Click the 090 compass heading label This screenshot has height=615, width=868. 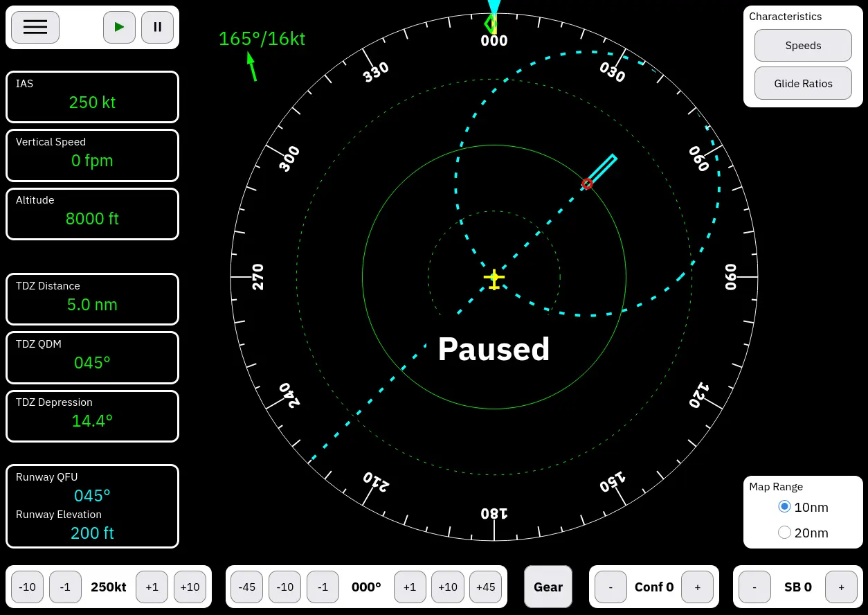tap(730, 277)
